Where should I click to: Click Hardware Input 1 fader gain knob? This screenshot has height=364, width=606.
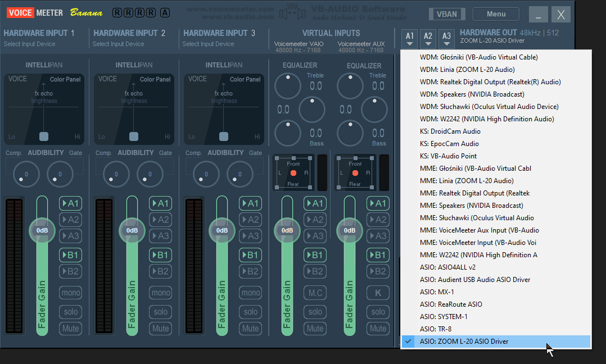[42, 230]
